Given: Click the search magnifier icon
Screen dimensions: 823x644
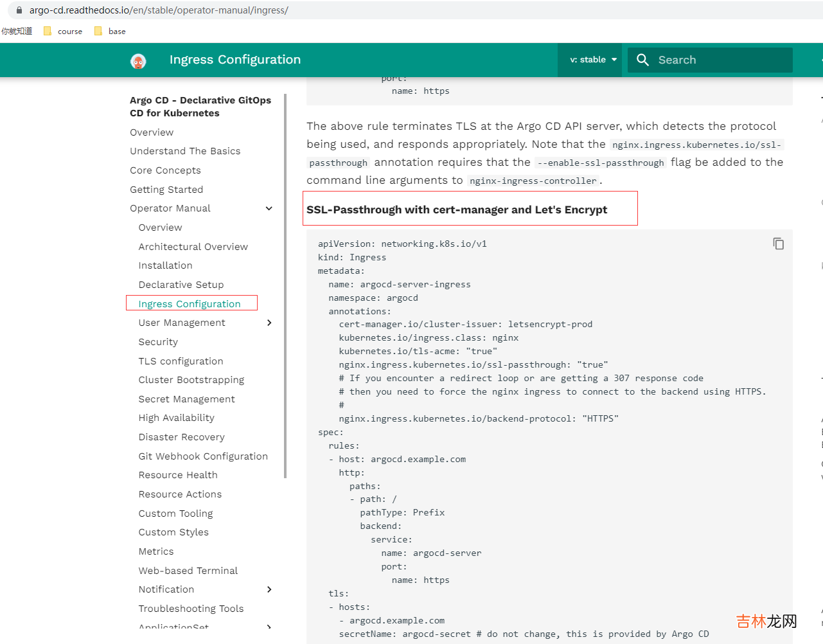Looking at the screenshot, I should 642,60.
